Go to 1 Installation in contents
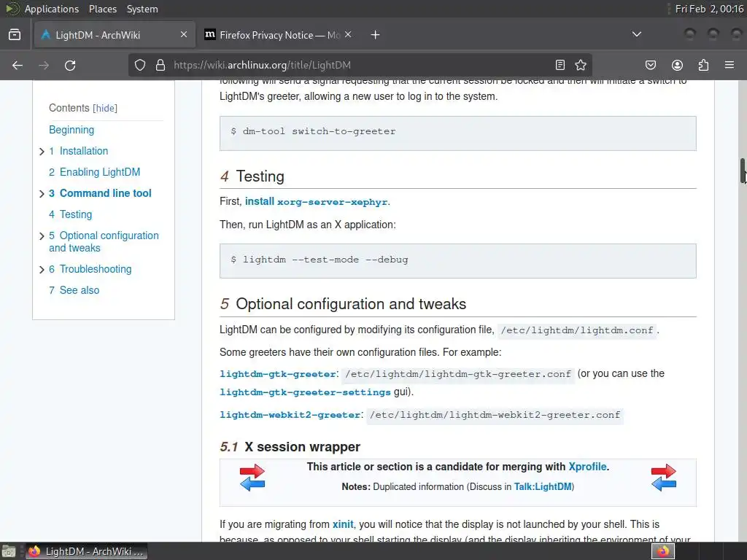The width and height of the screenshot is (747, 560). (79, 151)
